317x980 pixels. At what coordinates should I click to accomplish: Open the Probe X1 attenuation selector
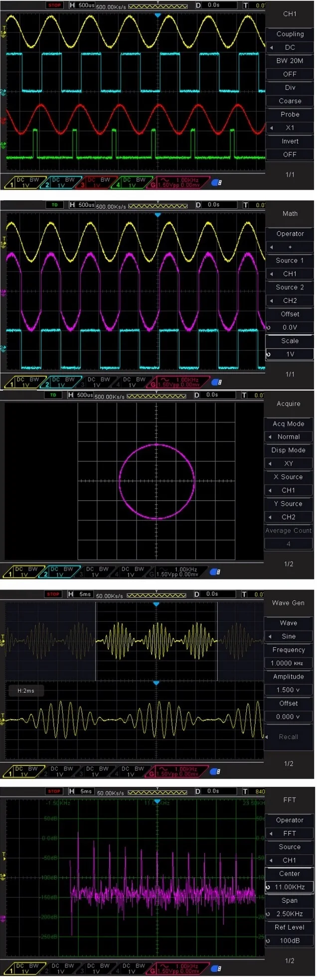pyautogui.click(x=290, y=128)
